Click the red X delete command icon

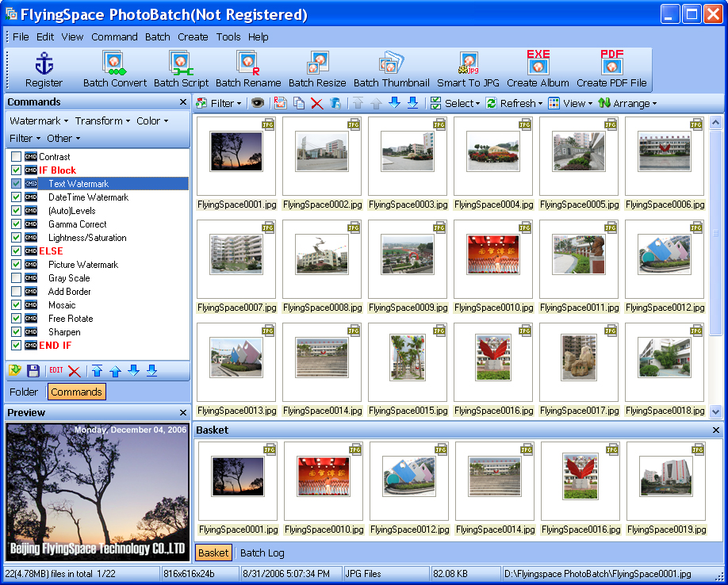coord(75,371)
